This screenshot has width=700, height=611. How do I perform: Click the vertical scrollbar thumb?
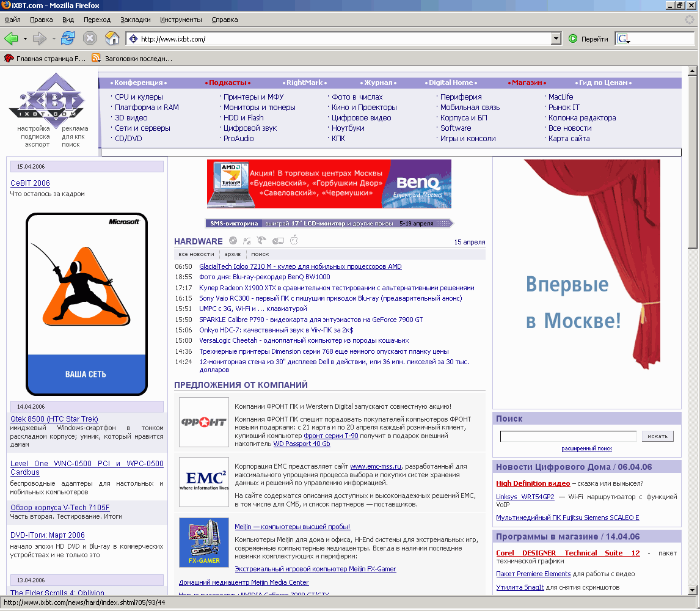[693, 162]
